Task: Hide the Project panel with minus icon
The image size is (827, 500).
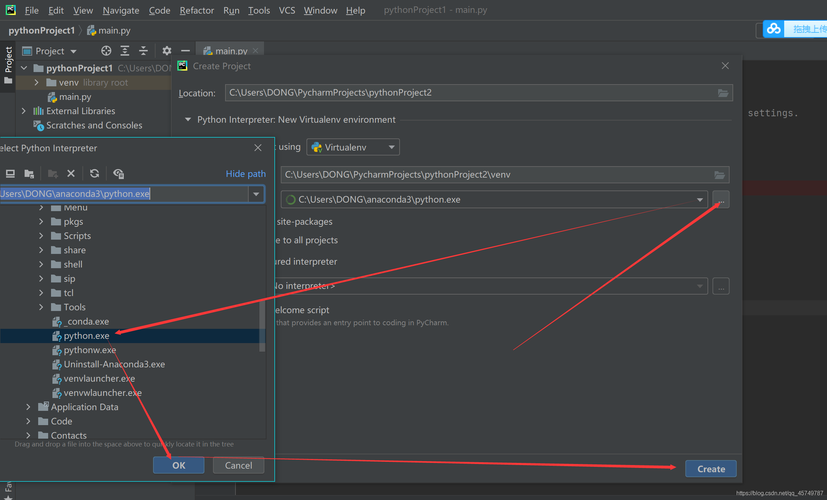Action: click(185, 51)
